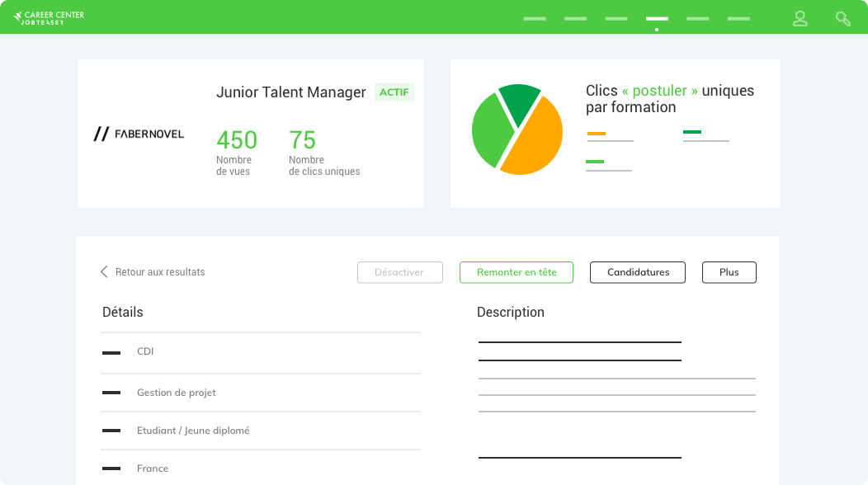This screenshot has width=868, height=485.
Task: Open the Plus options button
Action: 729,272
